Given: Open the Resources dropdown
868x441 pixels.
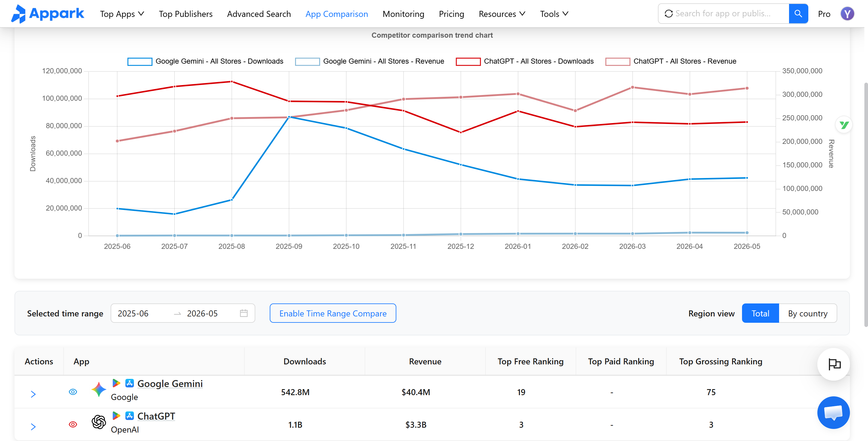Looking at the screenshot, I should 502,14.
